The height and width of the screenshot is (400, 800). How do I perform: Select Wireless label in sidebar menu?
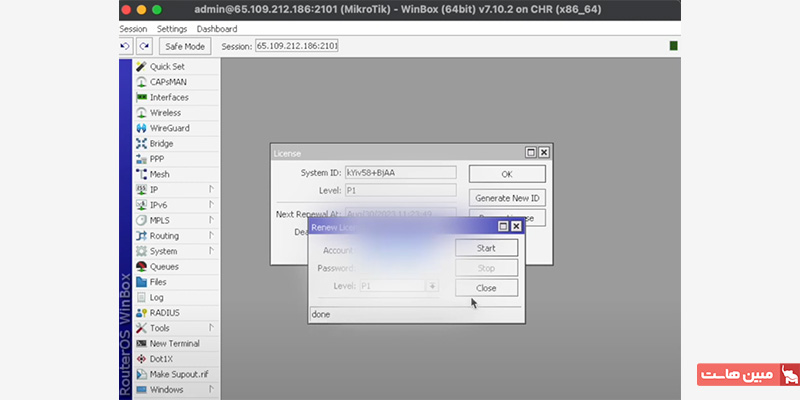(x=165, y=112)
